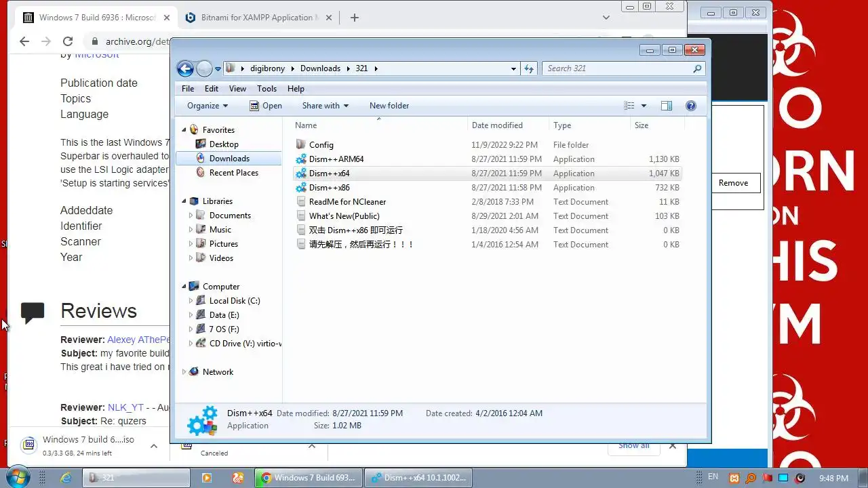Open the NLK_YT reviewer link
The image size is (868, 488).
125,407
